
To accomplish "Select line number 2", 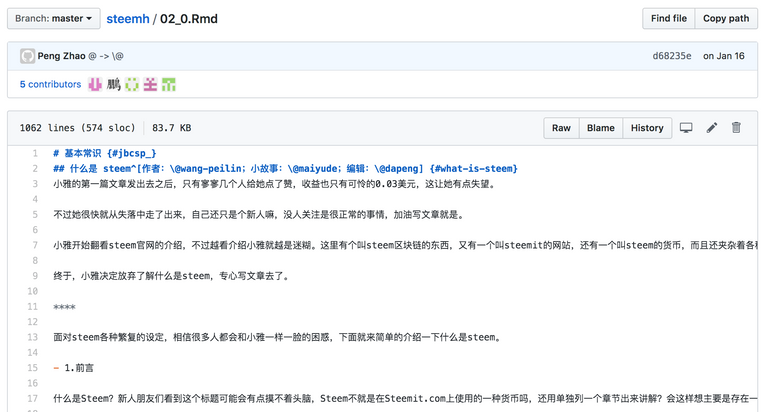I will 35,169.
